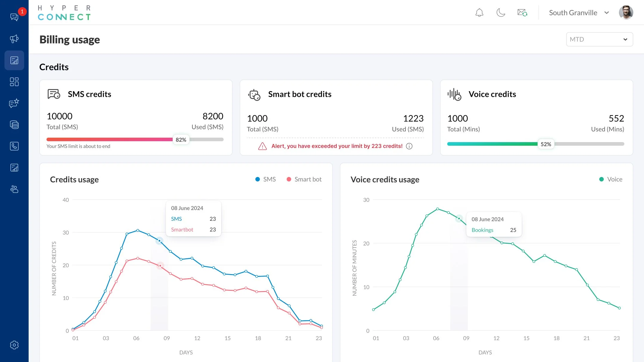Screen dimensions: 644x362
Task: Click the user profile avatar picture
Action: 626,12
